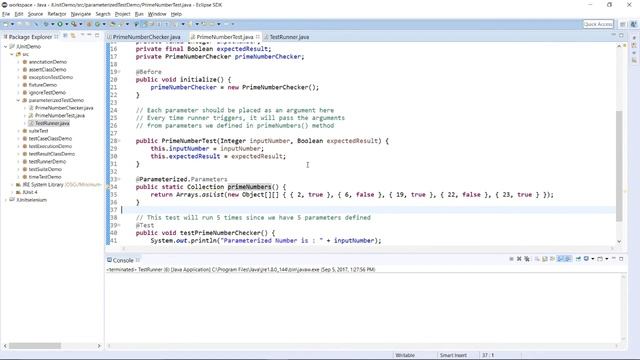Select the testRunnerDemo package
The image size is (640, 360).
[x=47, y=162]
